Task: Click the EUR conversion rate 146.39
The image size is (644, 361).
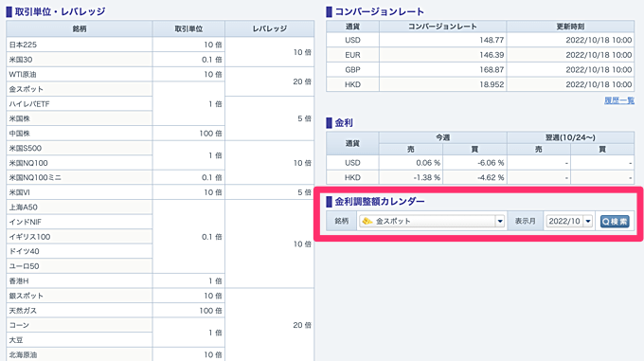Action: 492,55
